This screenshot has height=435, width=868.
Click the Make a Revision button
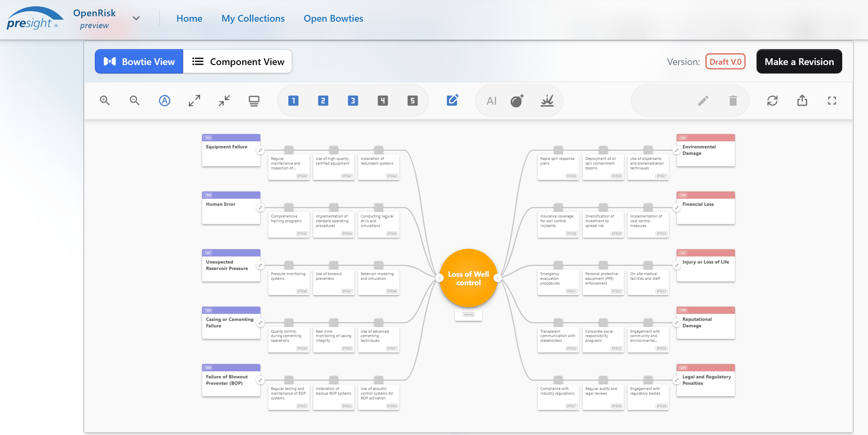pos(799,61)
